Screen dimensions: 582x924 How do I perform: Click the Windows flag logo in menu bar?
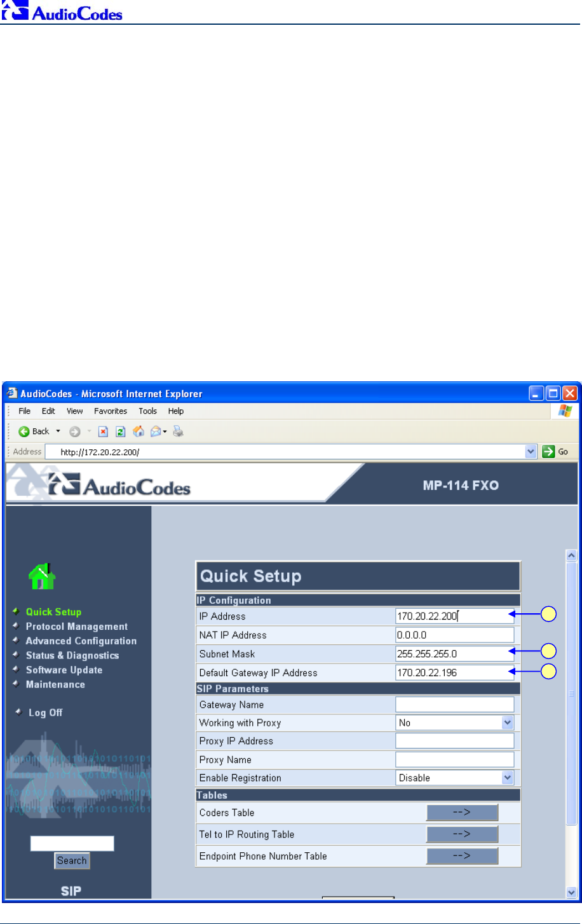click(565, 411)
